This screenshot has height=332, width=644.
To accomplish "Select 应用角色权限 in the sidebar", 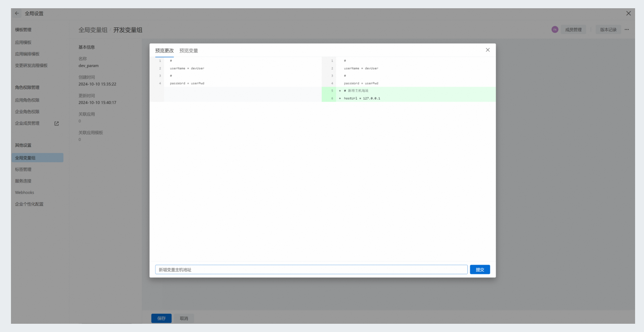I will click(27, 100).
